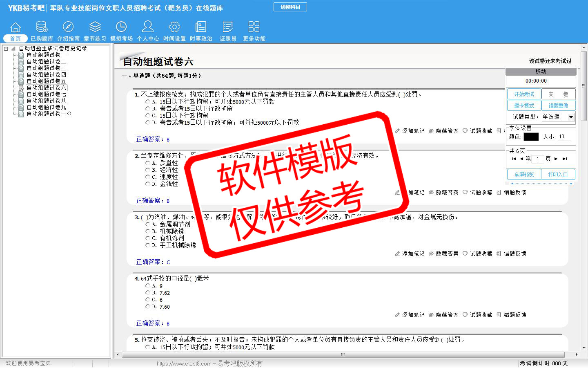Click the 全屏预览 button

click(x=524, y=175)
